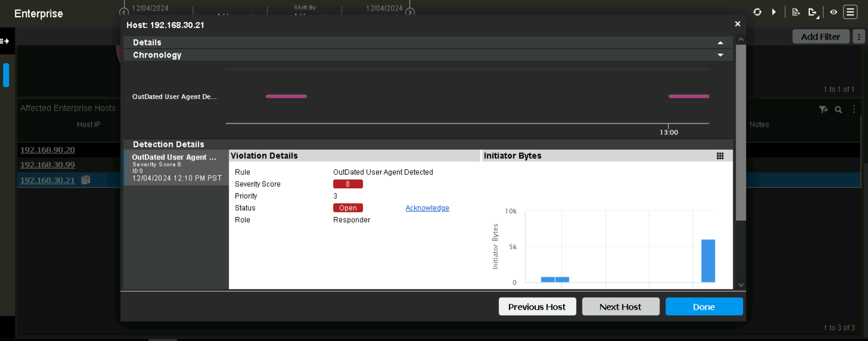Screen dimensions: 868x341
Task: Click the Acknowledge link
Action: click(x=427, y=208)
